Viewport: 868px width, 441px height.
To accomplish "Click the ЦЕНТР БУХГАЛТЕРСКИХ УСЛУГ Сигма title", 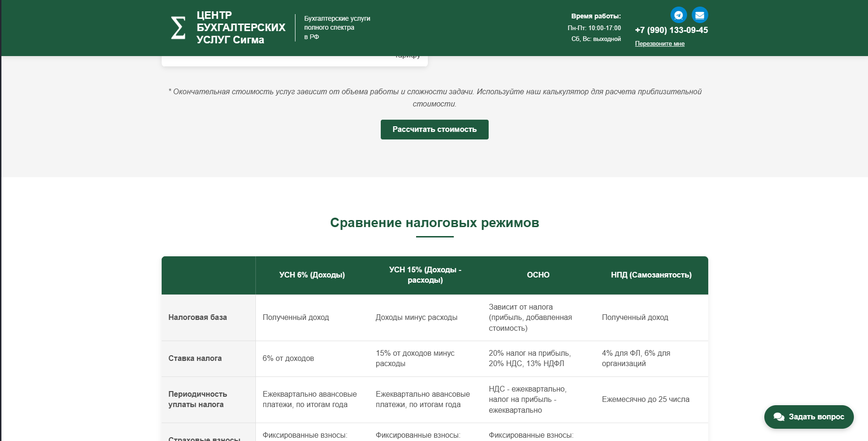I will coord(241,28).
